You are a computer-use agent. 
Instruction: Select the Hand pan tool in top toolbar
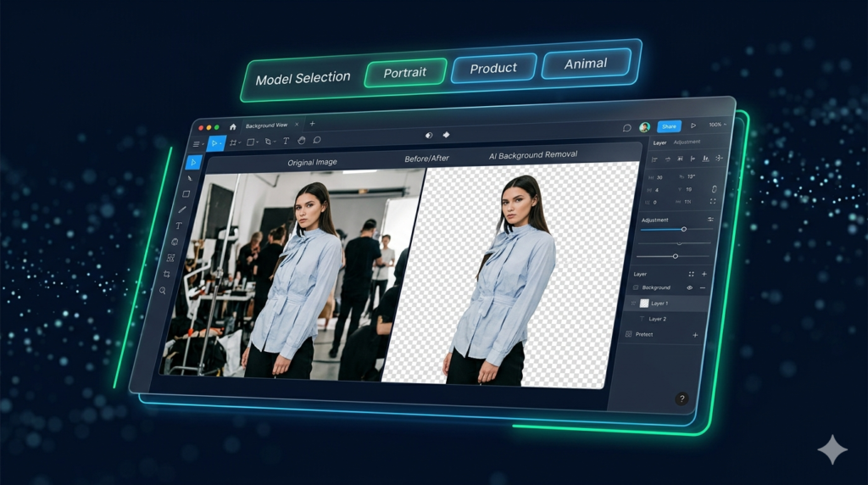pyautogui.click(x=301, y=141)
